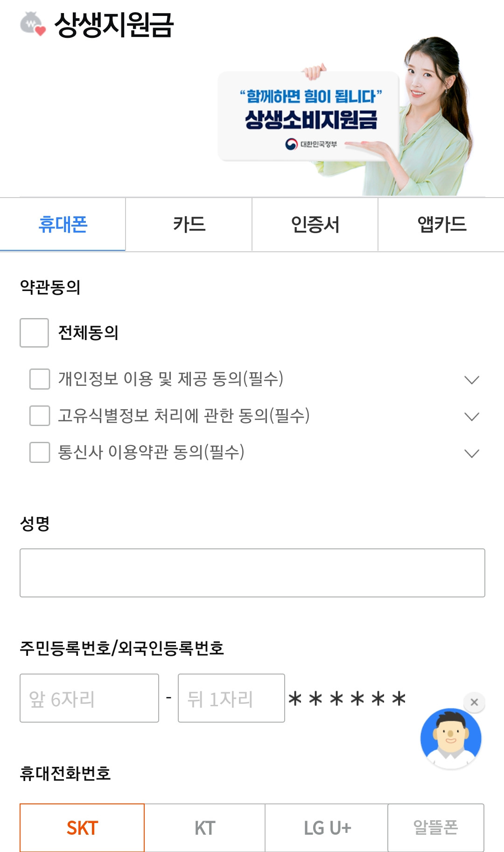Expand the 개인정보 이용 및 제공 동의 details

[472, 380]
